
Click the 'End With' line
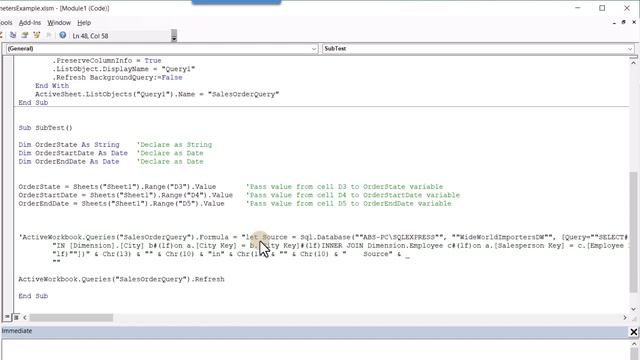[52, 86]
